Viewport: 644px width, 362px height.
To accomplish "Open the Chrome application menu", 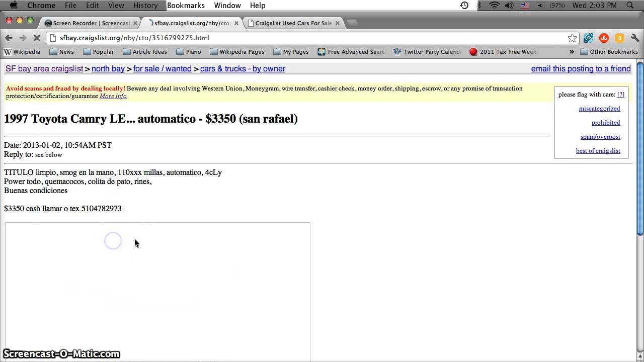I will coord(41,5).
